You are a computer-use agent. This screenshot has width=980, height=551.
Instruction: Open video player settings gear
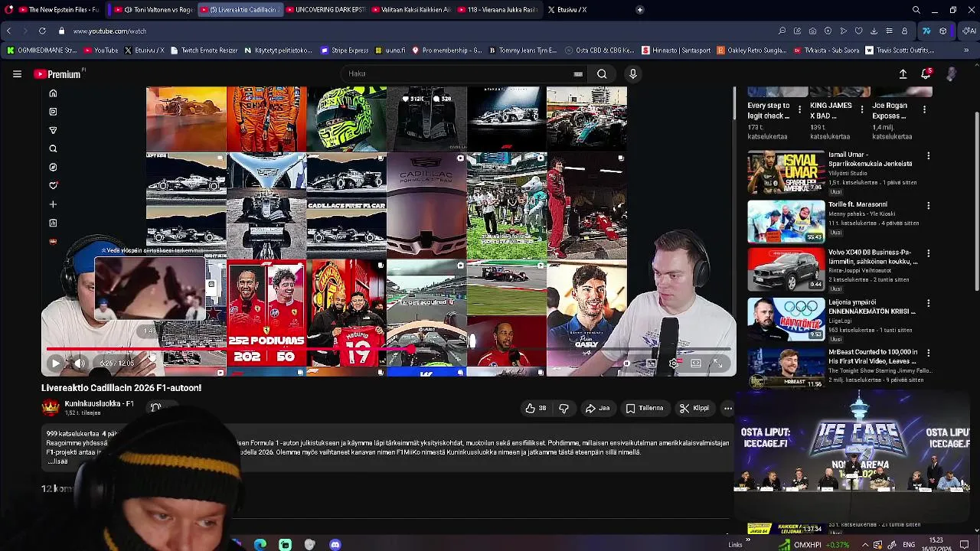674,364
